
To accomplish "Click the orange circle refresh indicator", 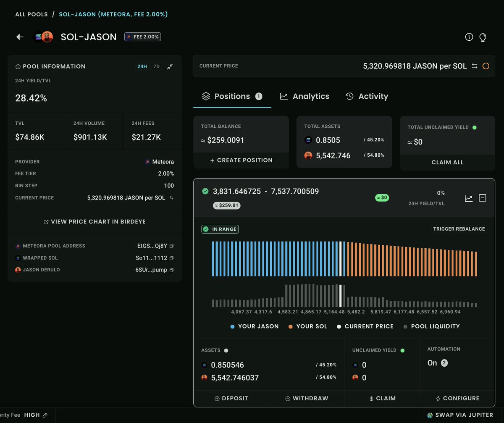I will point(486,66).
